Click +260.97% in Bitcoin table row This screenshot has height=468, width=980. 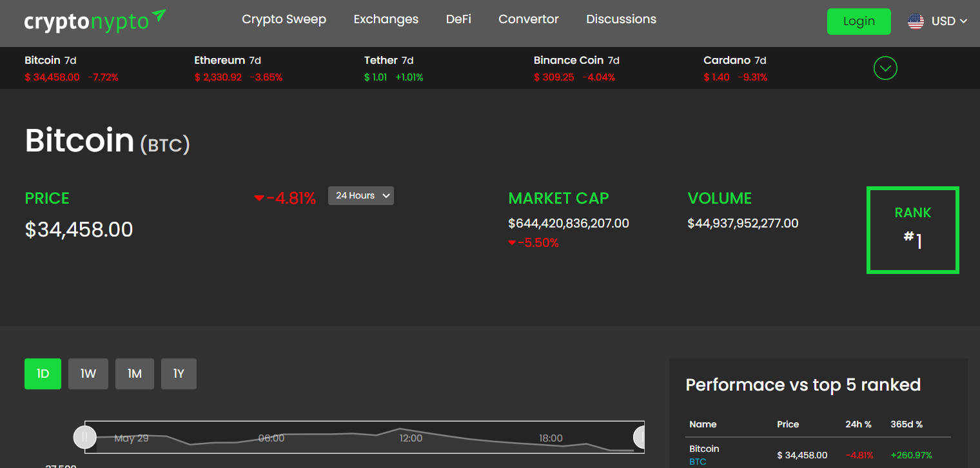pos(911,455)
